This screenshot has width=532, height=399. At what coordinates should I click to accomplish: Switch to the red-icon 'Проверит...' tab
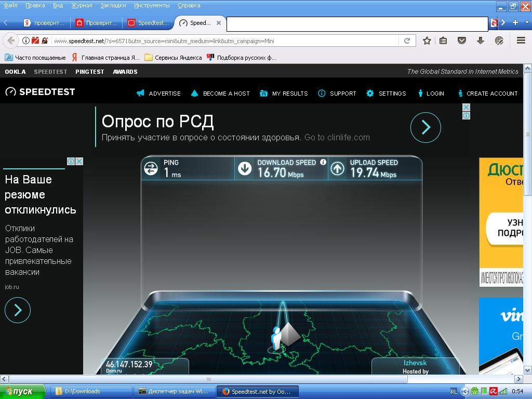tap(96, 23)
